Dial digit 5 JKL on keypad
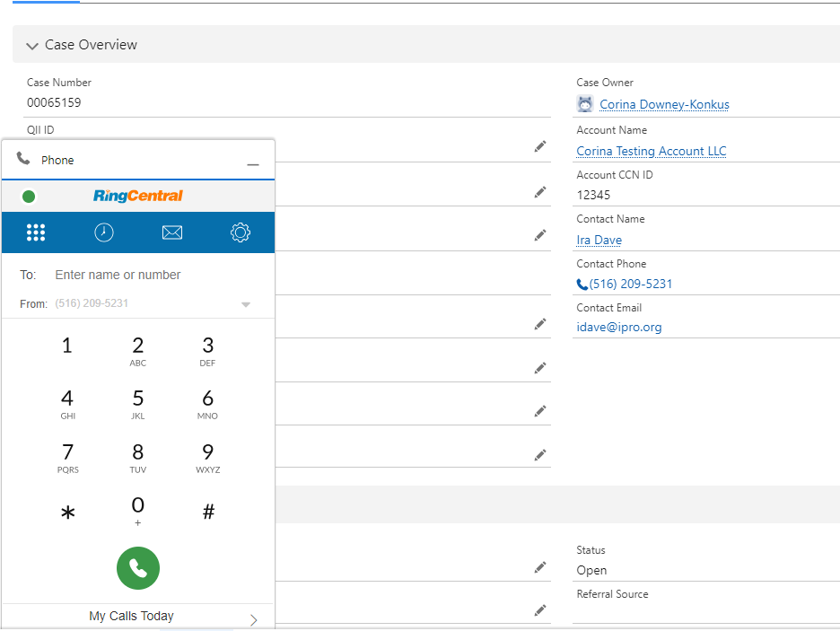The height and width of the screenshot is (631, 840). (x=137, y=404)
